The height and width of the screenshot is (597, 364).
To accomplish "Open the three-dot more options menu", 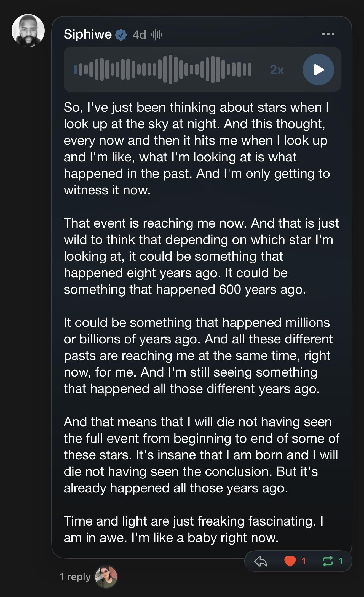I will pos(328,34).
